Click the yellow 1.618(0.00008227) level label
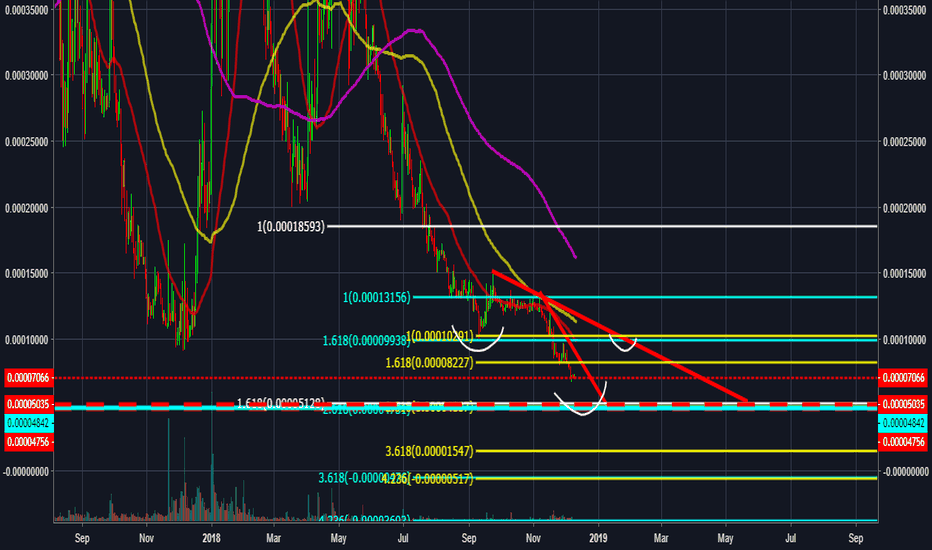932x550 pixels. 429,363
